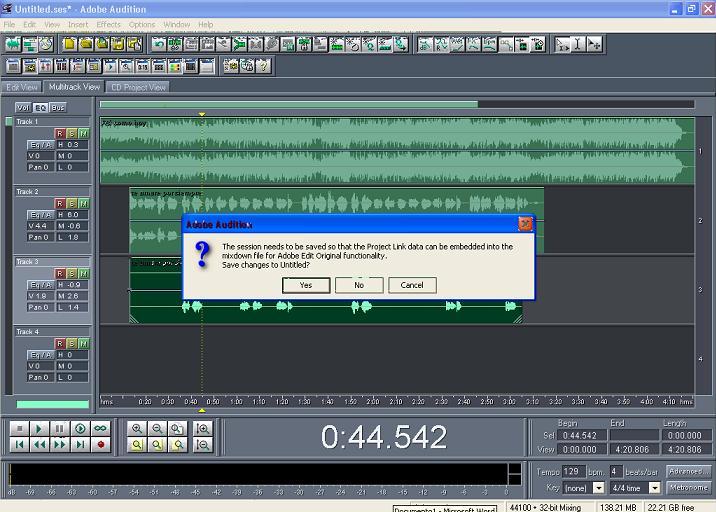This screenshot has height=512, width=716.
Task: Click the Undo toolbar icon
Action: [158, 44]
